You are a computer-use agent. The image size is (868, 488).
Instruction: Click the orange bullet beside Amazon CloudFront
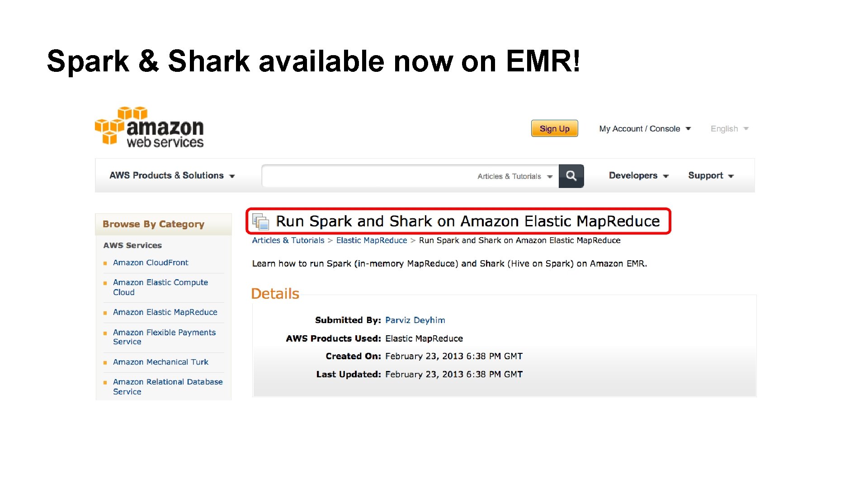coord(105,263)
